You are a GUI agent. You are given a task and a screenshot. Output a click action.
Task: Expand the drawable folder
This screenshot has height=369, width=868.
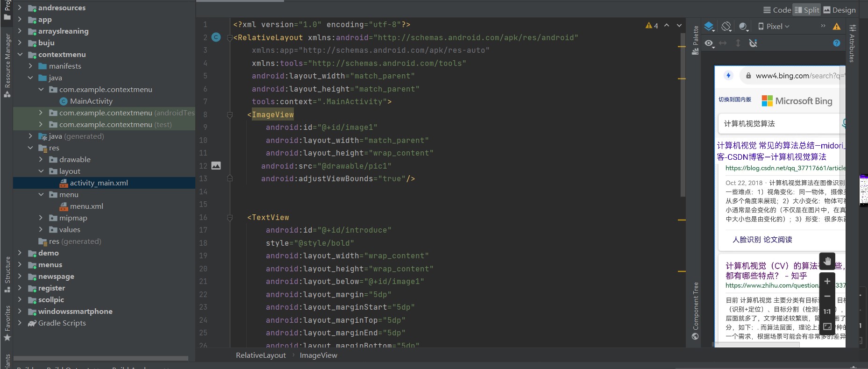pyautogui.click(x=41, y=159)
